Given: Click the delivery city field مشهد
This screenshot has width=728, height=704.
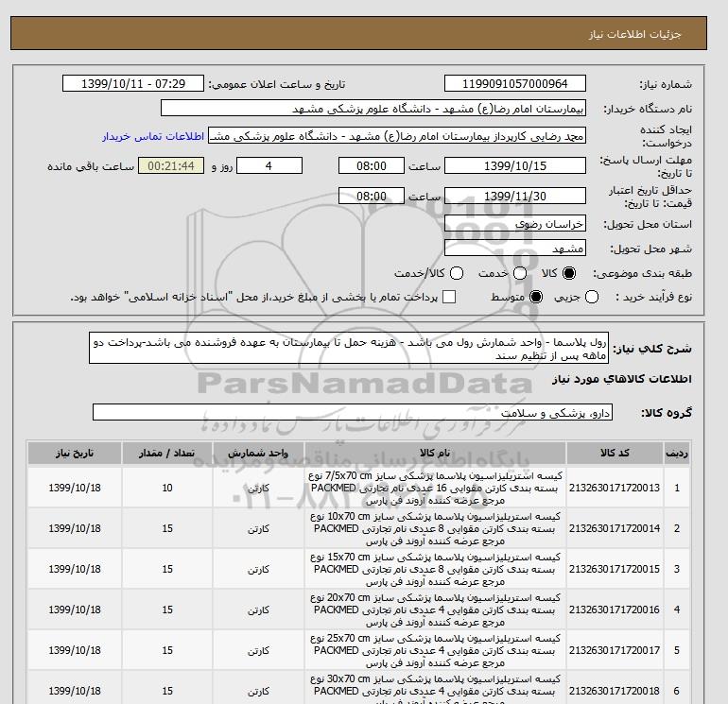Looking at the screenshot, I should [515, 249].
